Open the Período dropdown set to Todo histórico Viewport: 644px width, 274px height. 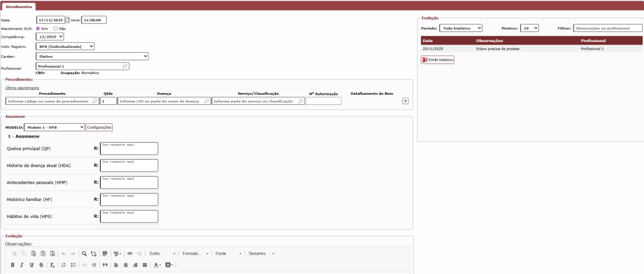click(x=460, y=28)
